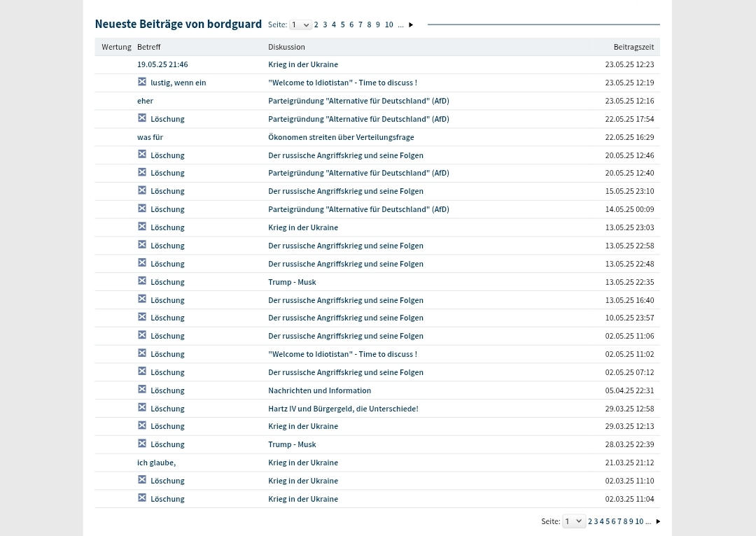Click deletion icon in row dated 05.04.25 22:31

click(141, 390)
